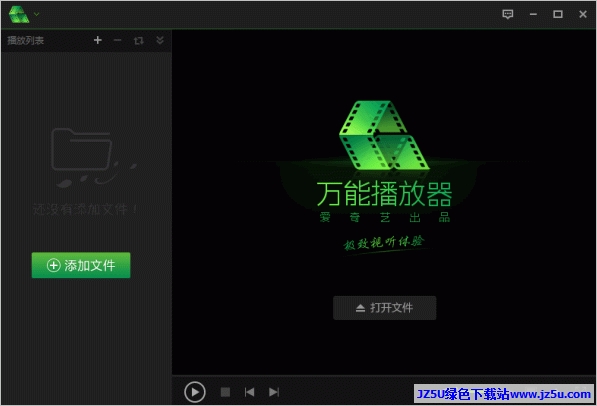Maximize the player window
Viewport: 597px width, 406px height.
click(558, 14)
